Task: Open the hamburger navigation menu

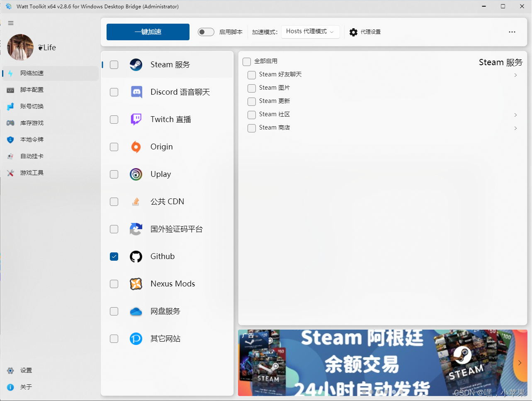Action: tap(11, 23)
